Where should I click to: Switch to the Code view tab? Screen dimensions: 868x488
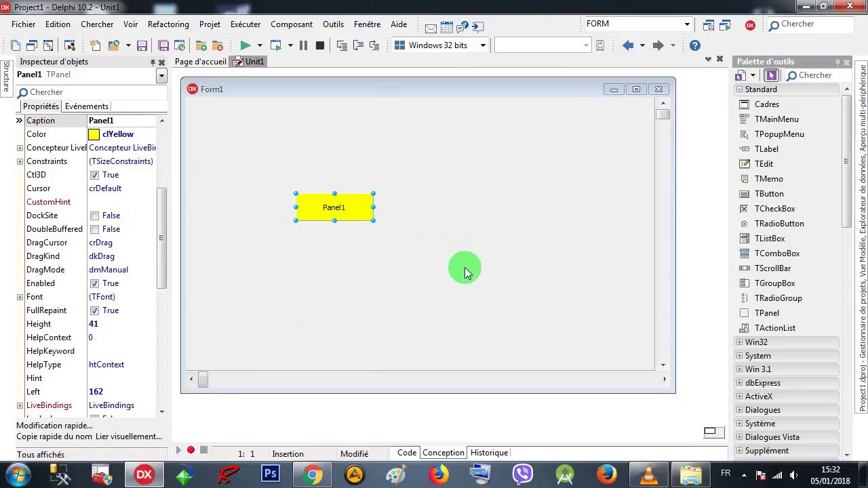tap(407, 453)
